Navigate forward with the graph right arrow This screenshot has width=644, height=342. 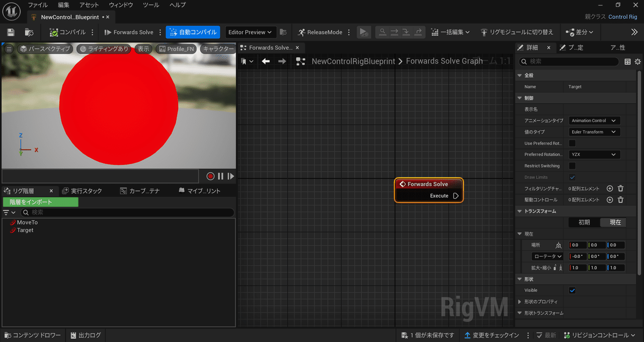pyautogui.click(x=282, y=62)
